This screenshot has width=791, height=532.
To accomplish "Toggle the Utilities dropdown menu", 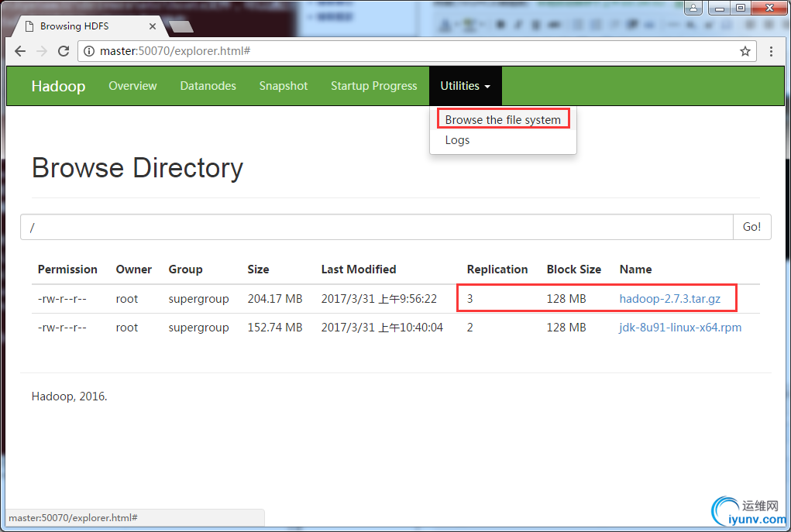I will (x=465, y=86).
